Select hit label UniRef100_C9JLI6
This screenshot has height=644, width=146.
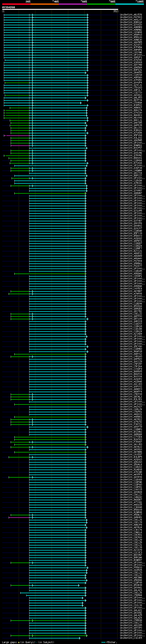131,605
